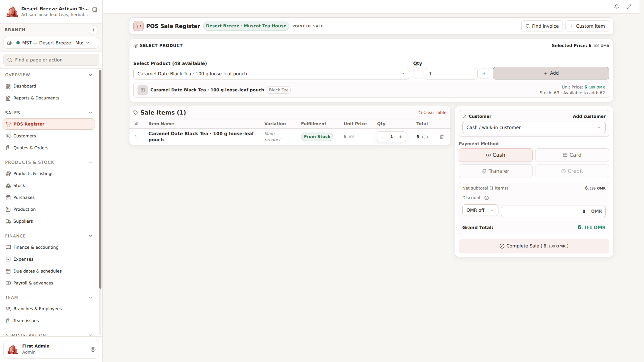Viewport: 644px width, 362px height.
Task: Open the customer selection dropdown
Action: tap(534, 127)
